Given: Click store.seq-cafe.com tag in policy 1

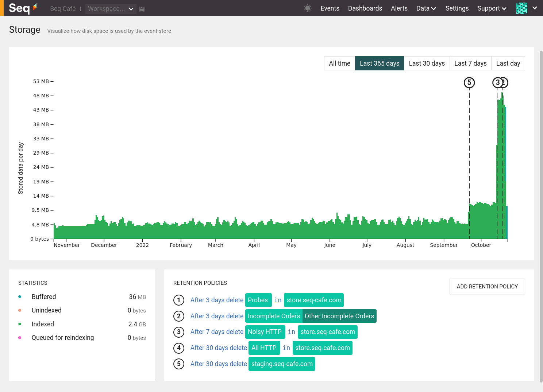Looking at the screenshot, I should pyautogui.click(x=314, y=300).
